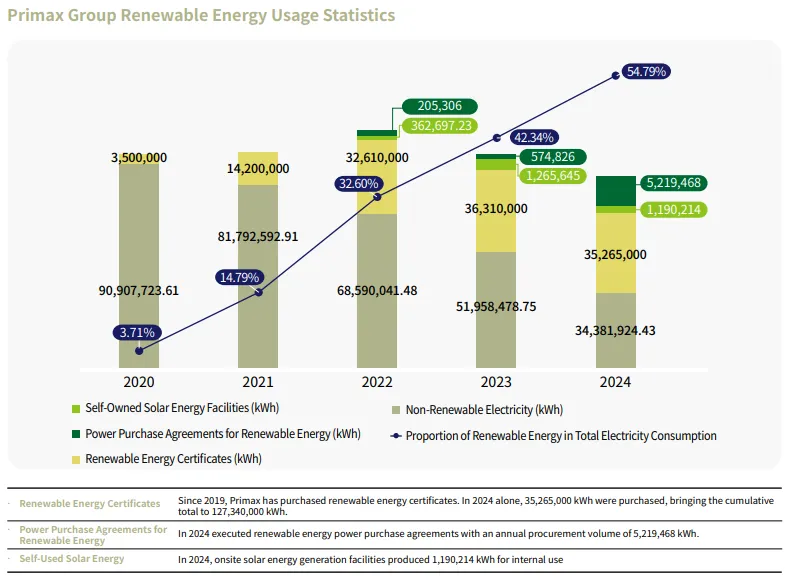
Task: Click the Self-Used Solar Energy table row heading
Action: click(x=72, y=559)
